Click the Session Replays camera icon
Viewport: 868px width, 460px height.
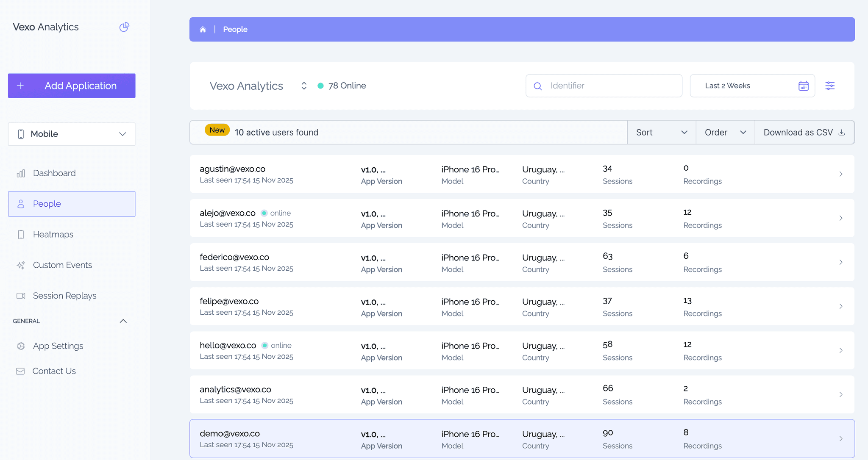click(21, 296)
